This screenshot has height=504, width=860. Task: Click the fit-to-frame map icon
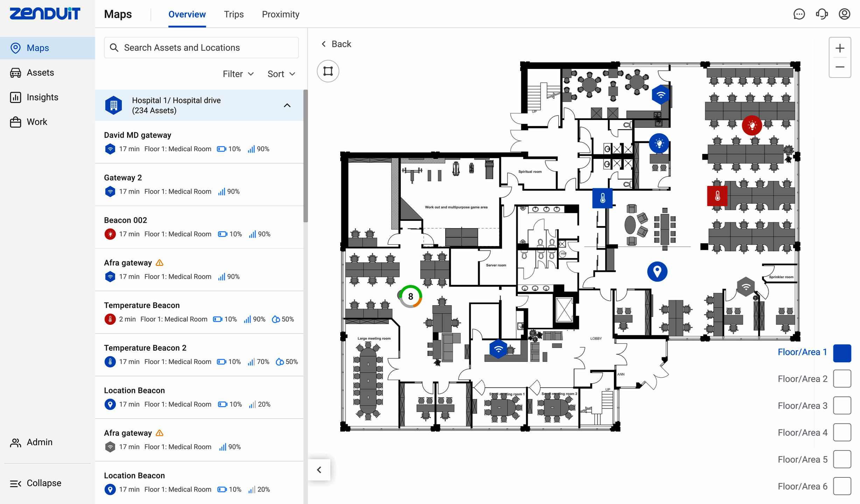tap(328, 71)
